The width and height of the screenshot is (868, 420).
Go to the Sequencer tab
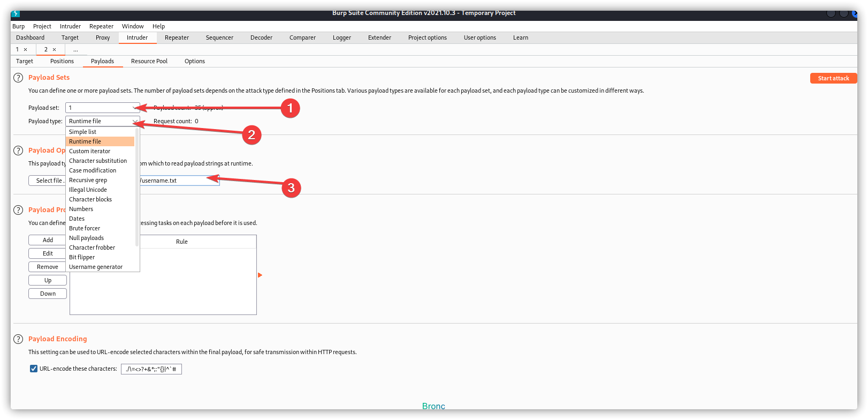219,37
